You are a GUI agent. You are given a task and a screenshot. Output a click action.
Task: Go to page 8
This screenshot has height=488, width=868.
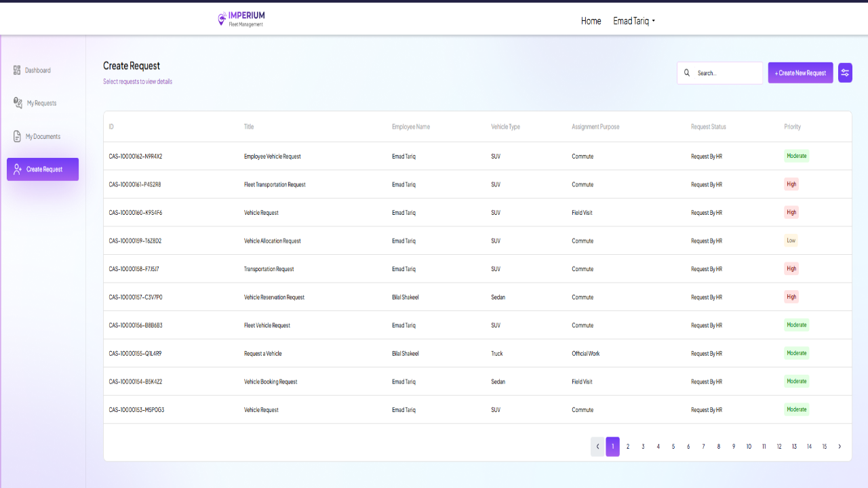click(719, 447)
